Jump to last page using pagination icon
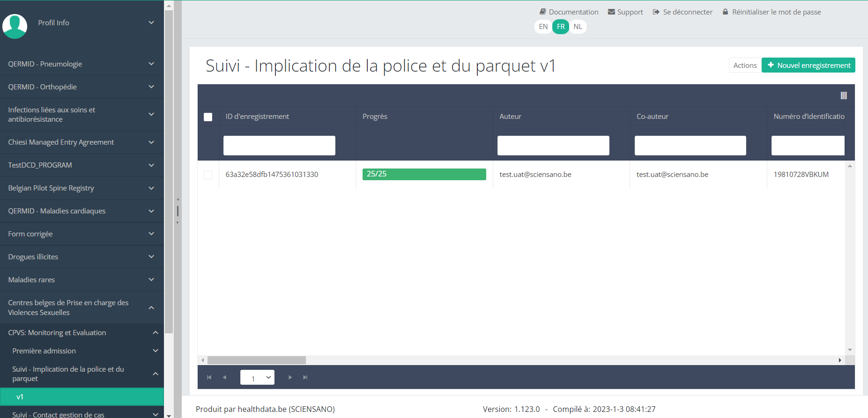868x418 pixels. coord(305,377)
